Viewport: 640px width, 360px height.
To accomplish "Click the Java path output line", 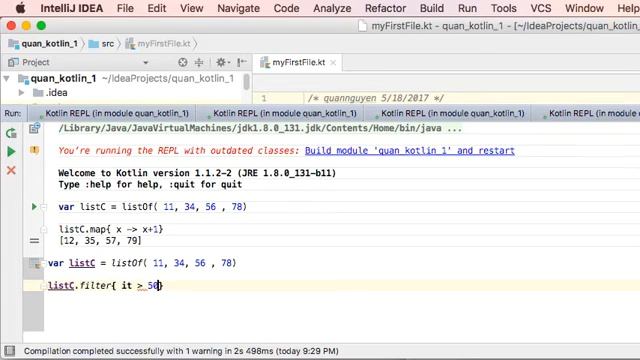I will (x=260, y=129).
